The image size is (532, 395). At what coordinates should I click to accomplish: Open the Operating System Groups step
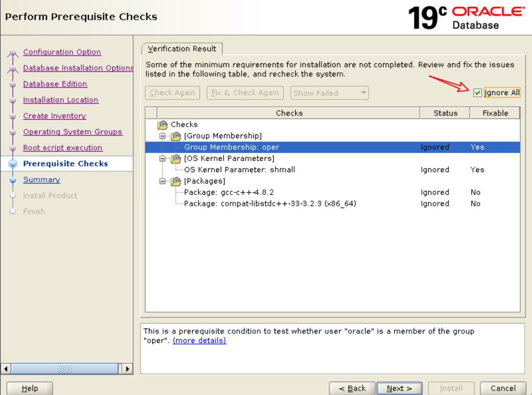click(72, 132)
